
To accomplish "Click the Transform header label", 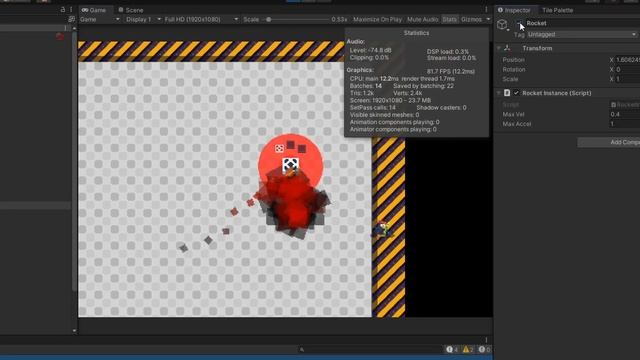I will [x=537, y=48].
